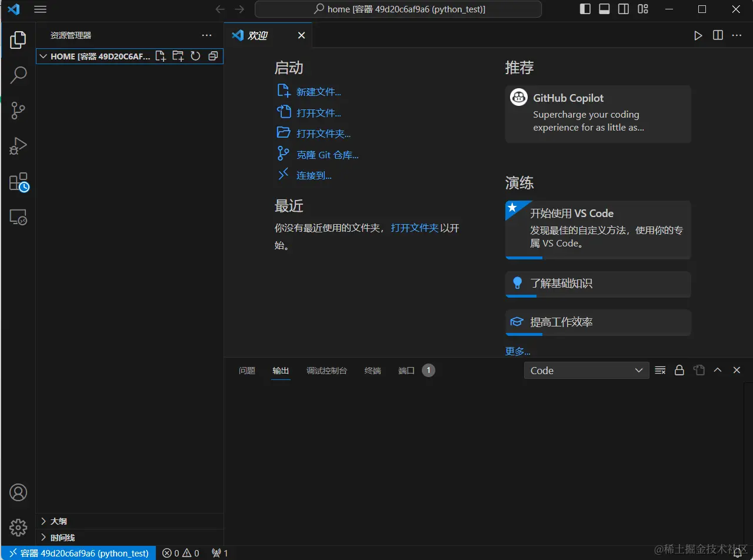
Task: Click the command center search box
Action: (398, 9)
